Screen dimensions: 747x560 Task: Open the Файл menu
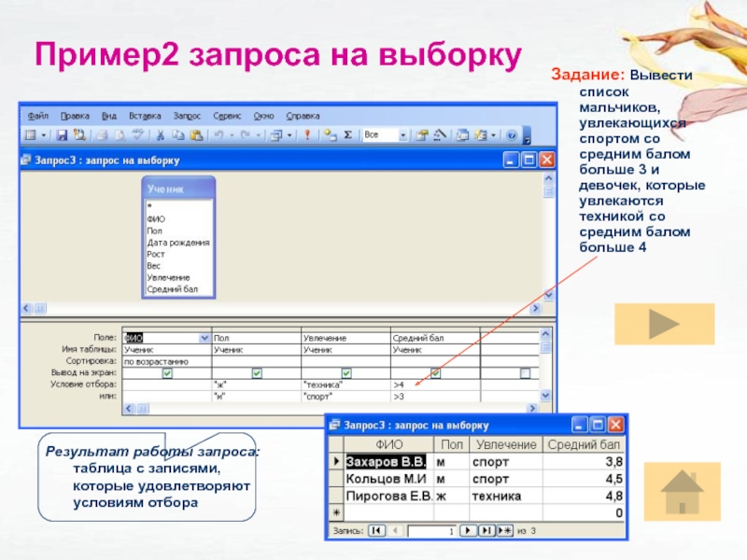pos(38,116)
